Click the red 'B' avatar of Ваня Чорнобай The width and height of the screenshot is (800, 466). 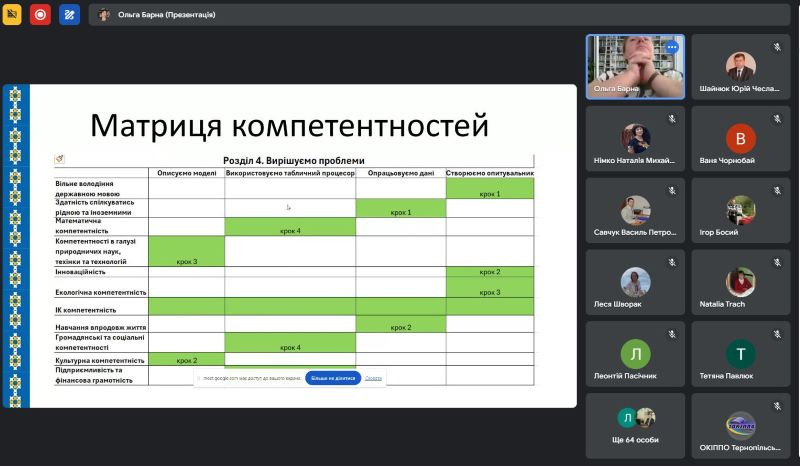pos(740,138)
